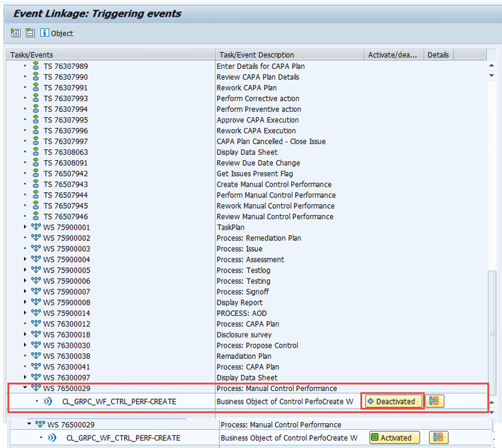Expand the WS 75900002 workflow node

[25, 238]
